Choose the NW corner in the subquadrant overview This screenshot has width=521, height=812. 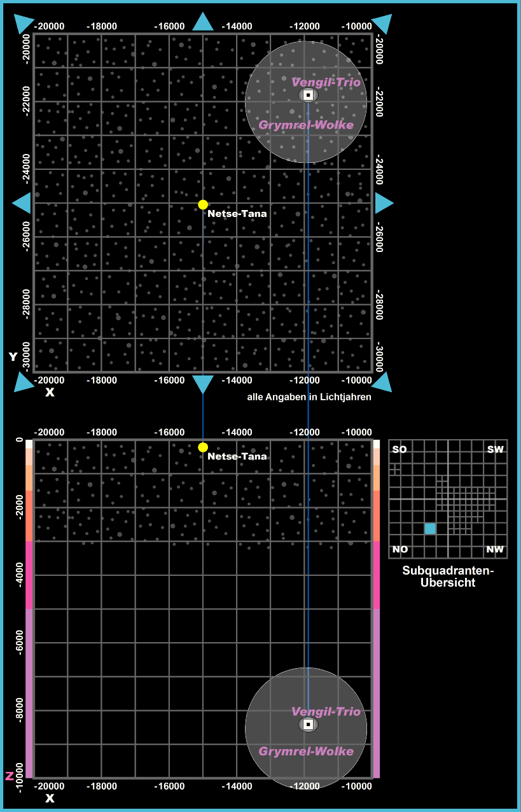pyautogui.click(x=495, y=549)
